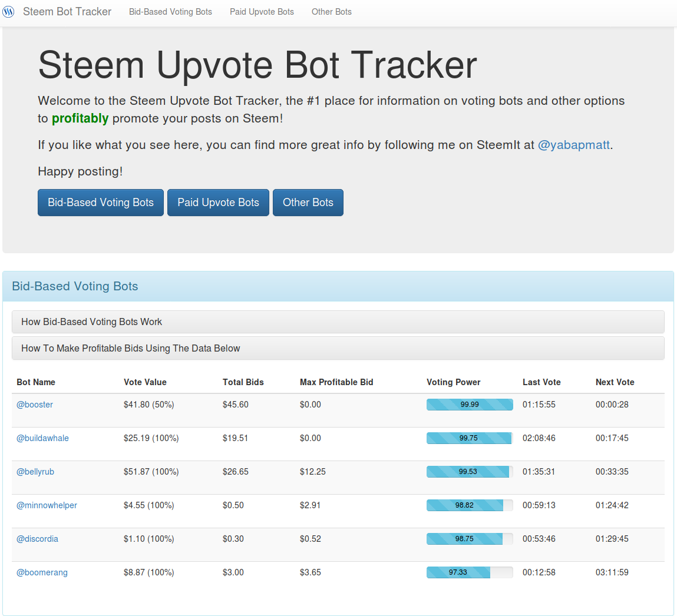Open the @discordia bot link
Screen dimensions: 677x616
pyautogui.click(x=37, y=539)
